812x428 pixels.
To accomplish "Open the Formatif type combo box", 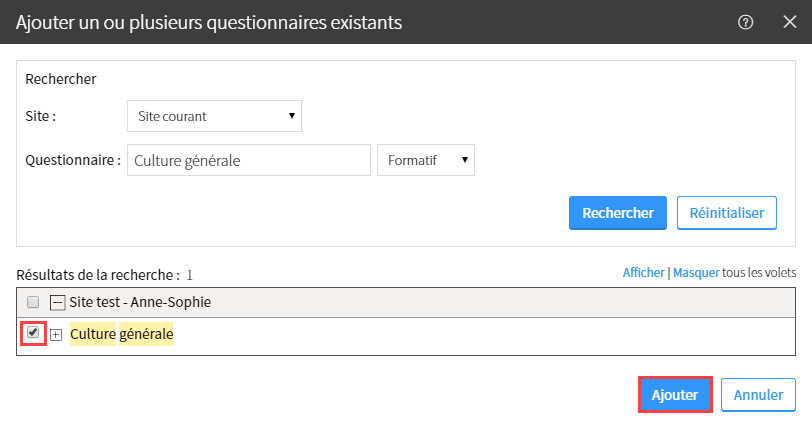I will pyautogui.click(x=426, y=160).
